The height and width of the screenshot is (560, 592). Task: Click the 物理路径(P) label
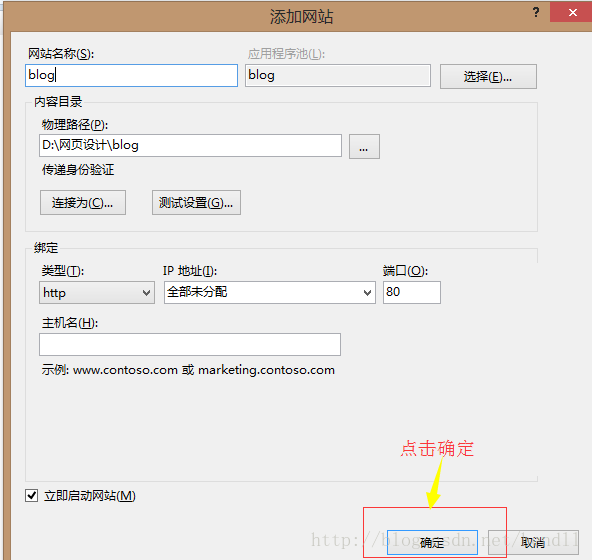[75, 125]
